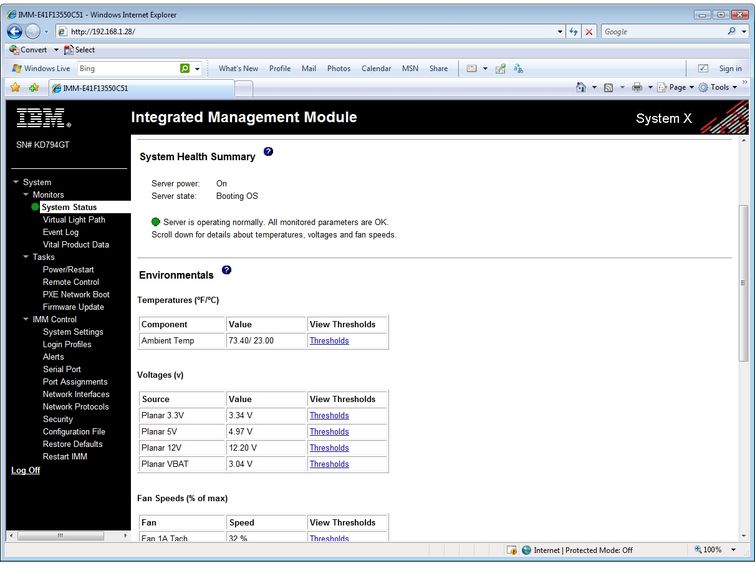Click the Home icon in command bar
This screenshot has height=566, width=755.
coord(581,88)
